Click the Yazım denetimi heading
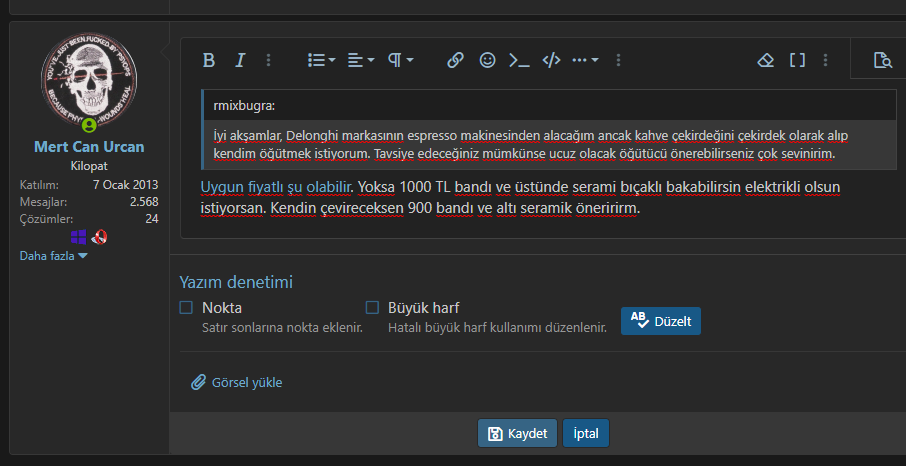 coord(236,282)
